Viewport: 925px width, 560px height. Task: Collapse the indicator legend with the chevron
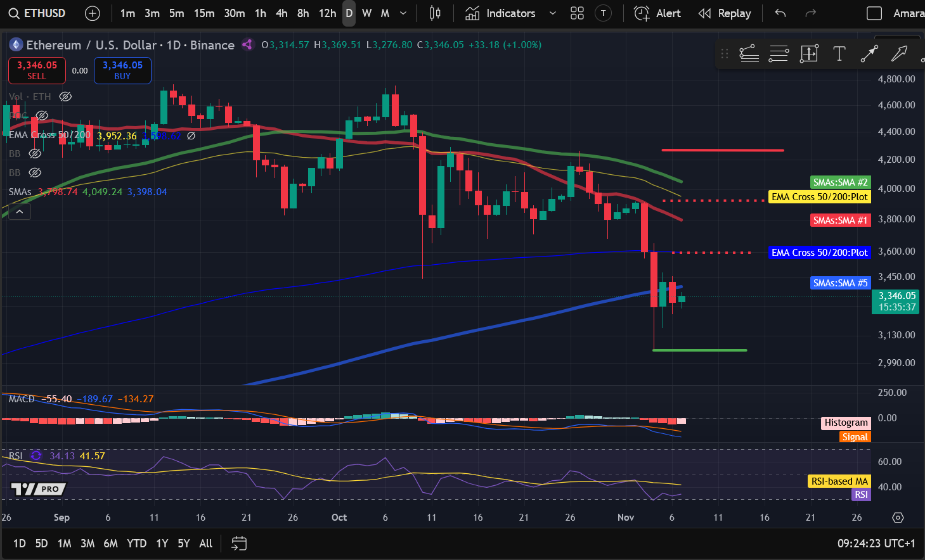(x=19, y=211)
